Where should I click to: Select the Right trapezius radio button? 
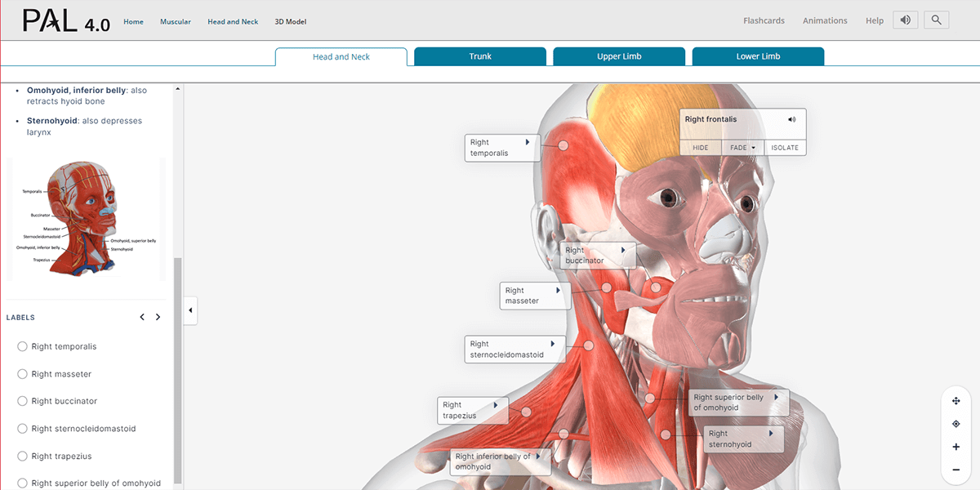coord(23,457)
